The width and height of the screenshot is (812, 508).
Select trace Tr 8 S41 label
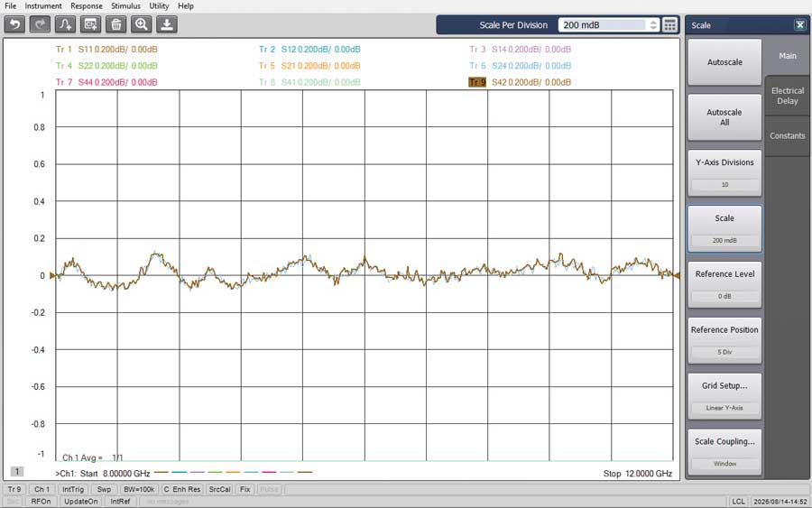(x=309, y=82)
